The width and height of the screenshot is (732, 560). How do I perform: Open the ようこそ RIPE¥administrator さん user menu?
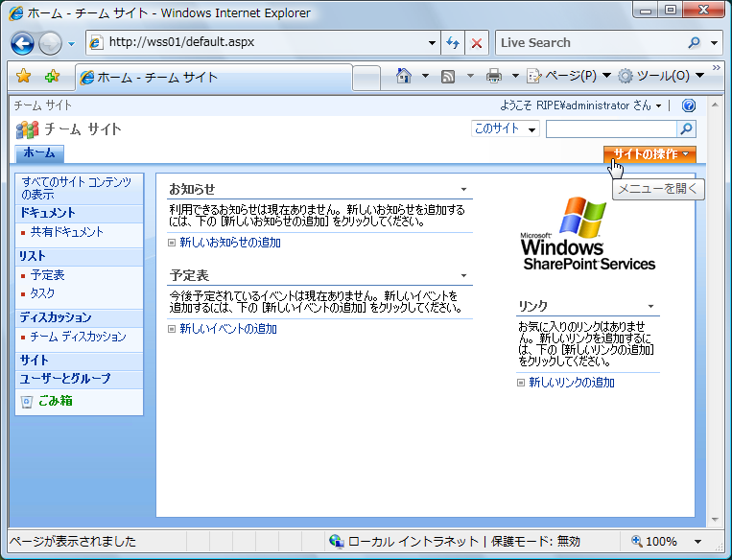point(580,105)
